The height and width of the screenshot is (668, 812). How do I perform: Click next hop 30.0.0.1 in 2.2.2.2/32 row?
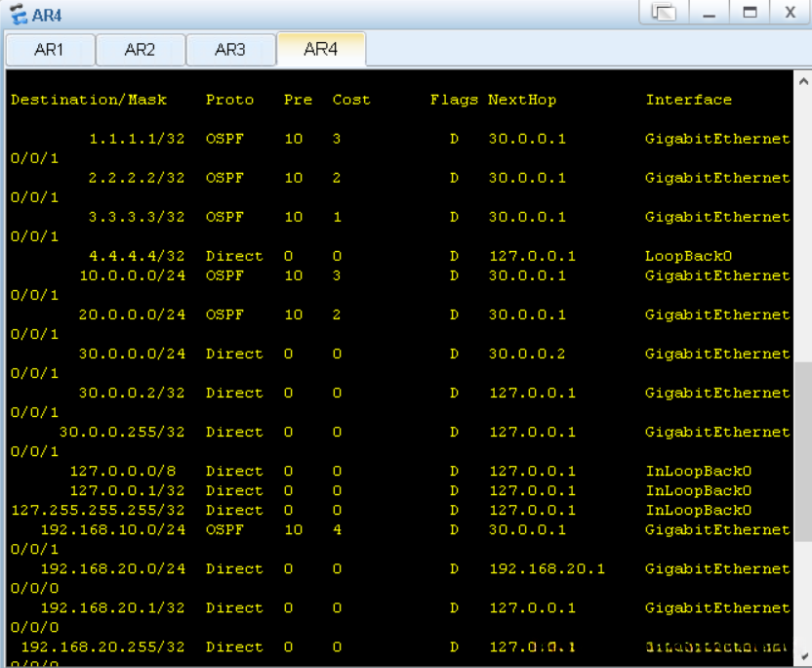527,178
